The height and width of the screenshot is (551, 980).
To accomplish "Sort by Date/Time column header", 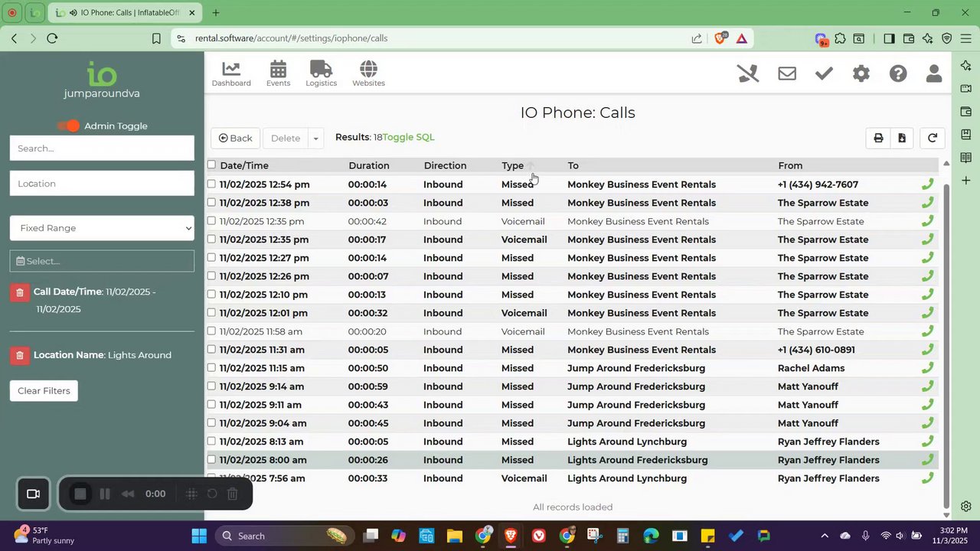I will (244, 165).
